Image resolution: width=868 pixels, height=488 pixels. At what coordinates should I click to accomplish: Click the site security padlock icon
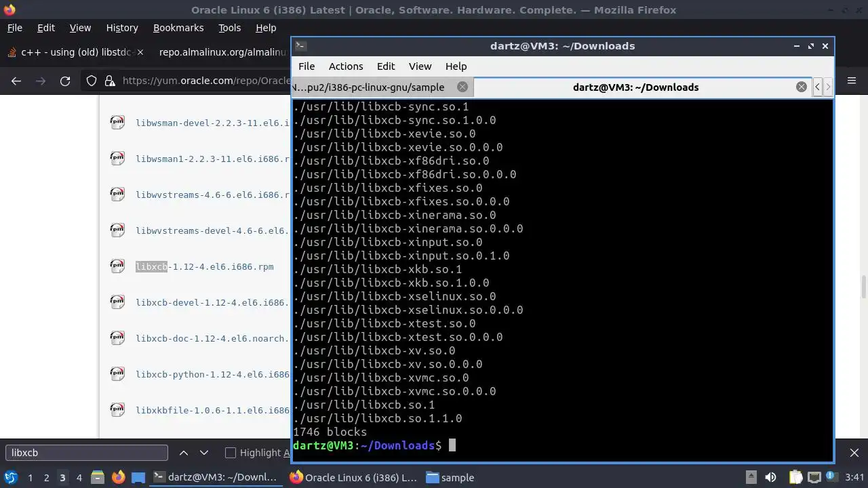pyautogui.click(x=110, y=81)
